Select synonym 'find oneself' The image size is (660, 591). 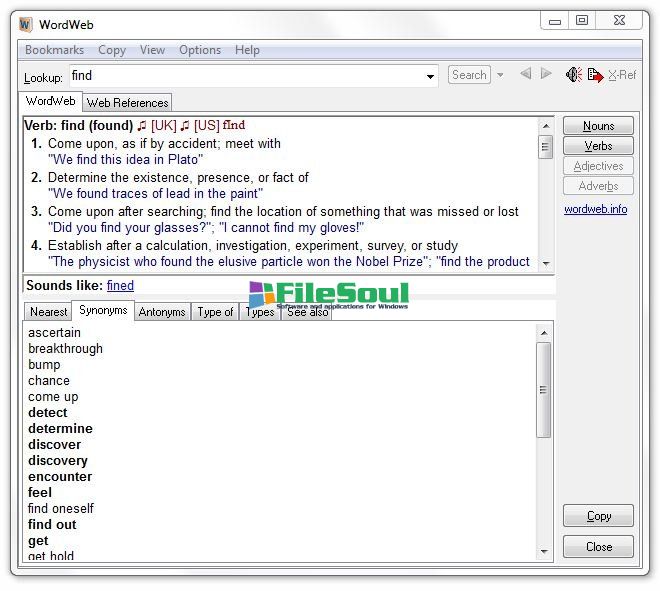click(x=61, y=508)
